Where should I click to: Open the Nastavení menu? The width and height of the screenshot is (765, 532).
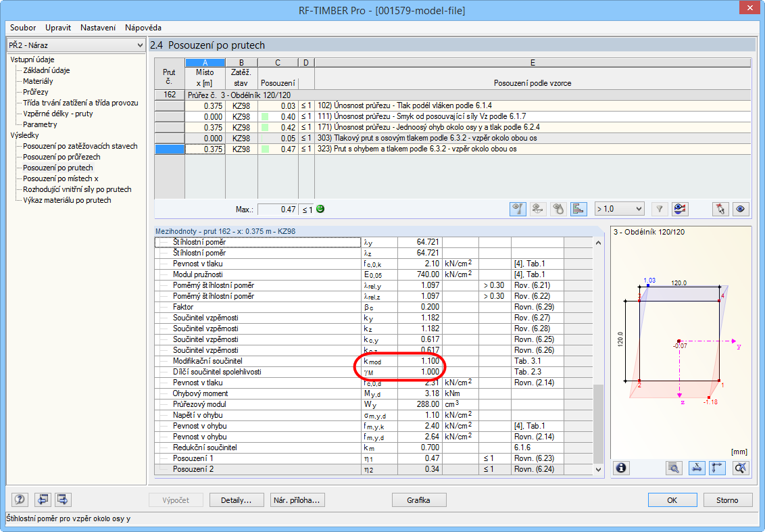pyautogui.click(x=98, y=28)
